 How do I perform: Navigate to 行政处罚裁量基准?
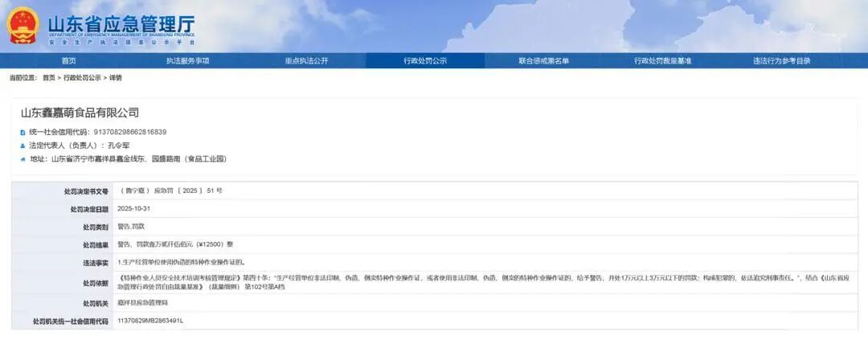tap(662, 61)
